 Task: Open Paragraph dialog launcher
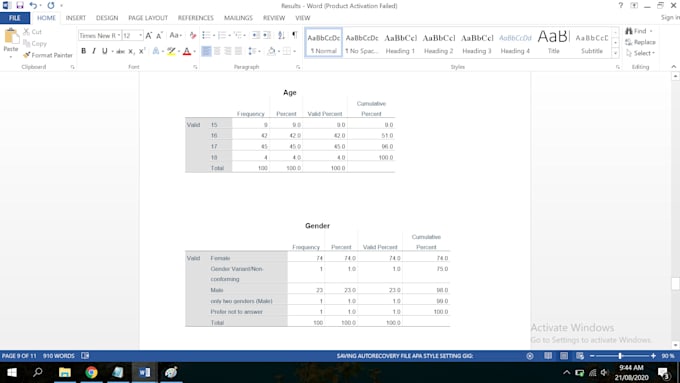pyautogui.click(x=298, y=67)
